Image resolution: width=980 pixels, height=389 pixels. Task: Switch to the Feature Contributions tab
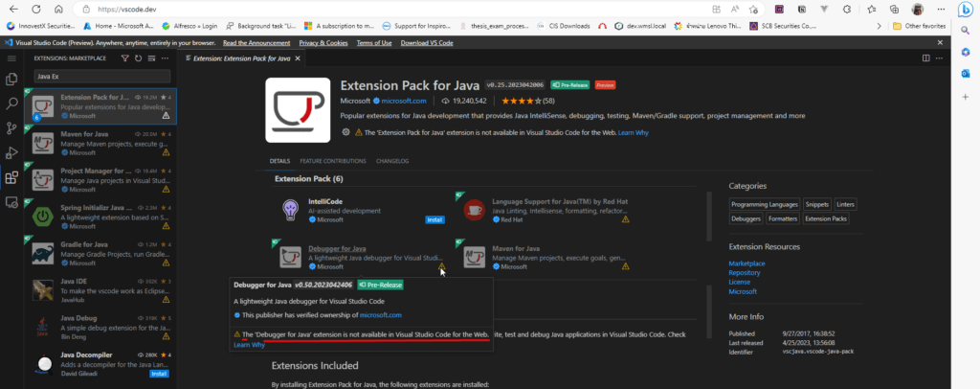[332, 161]
